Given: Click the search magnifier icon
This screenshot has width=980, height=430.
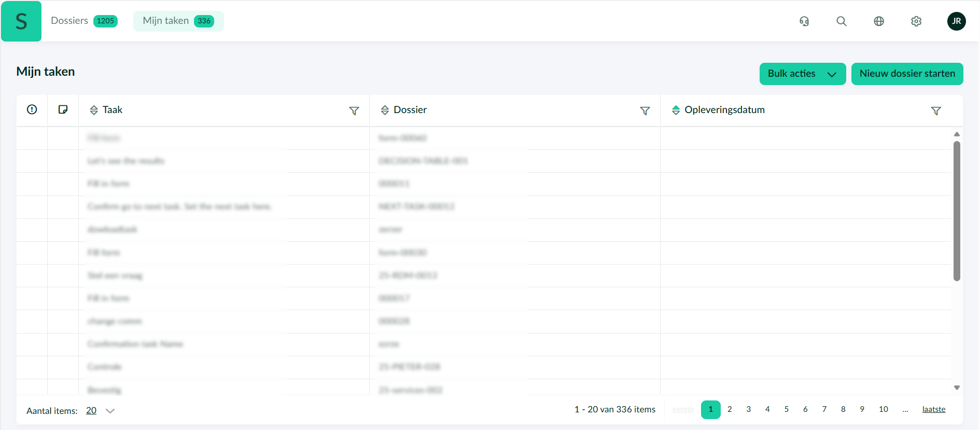Looking at the screenshot, I should [842, 21].
